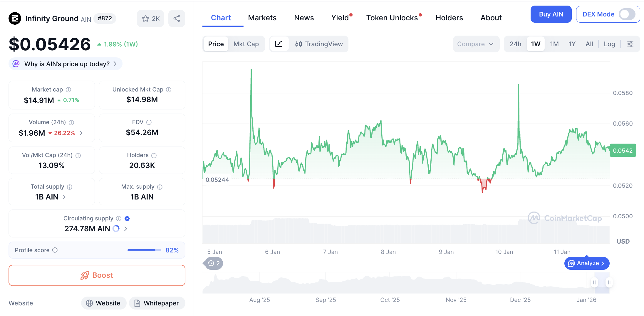The image size is (644, 316).
Task: Click info icon beside Market cap
Action: coord(68,89)
